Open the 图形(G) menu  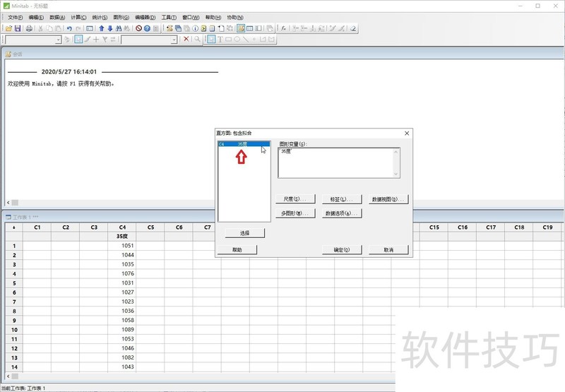121,17
